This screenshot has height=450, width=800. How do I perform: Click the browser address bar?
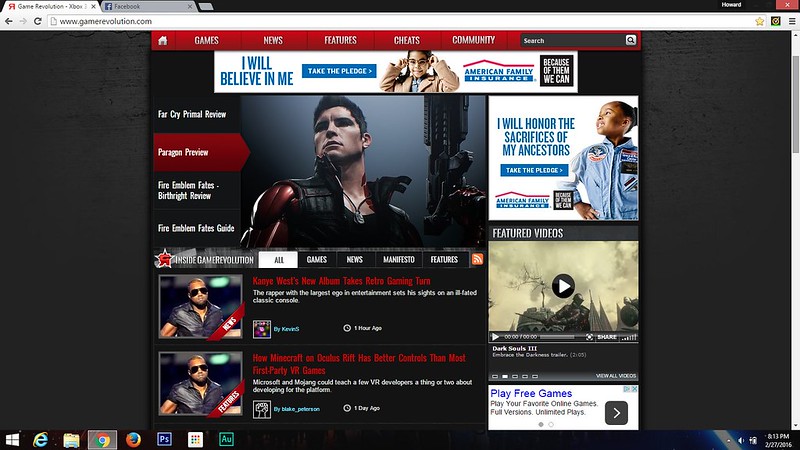401,21
